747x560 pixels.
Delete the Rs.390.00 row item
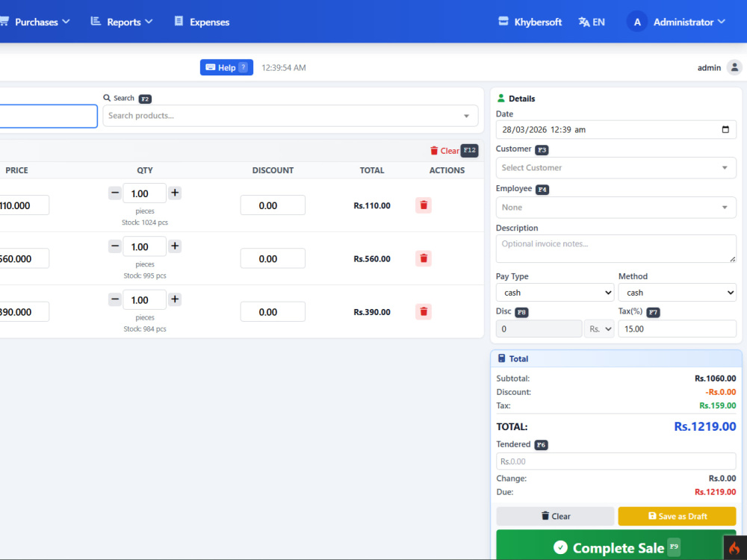pos(424,312)
